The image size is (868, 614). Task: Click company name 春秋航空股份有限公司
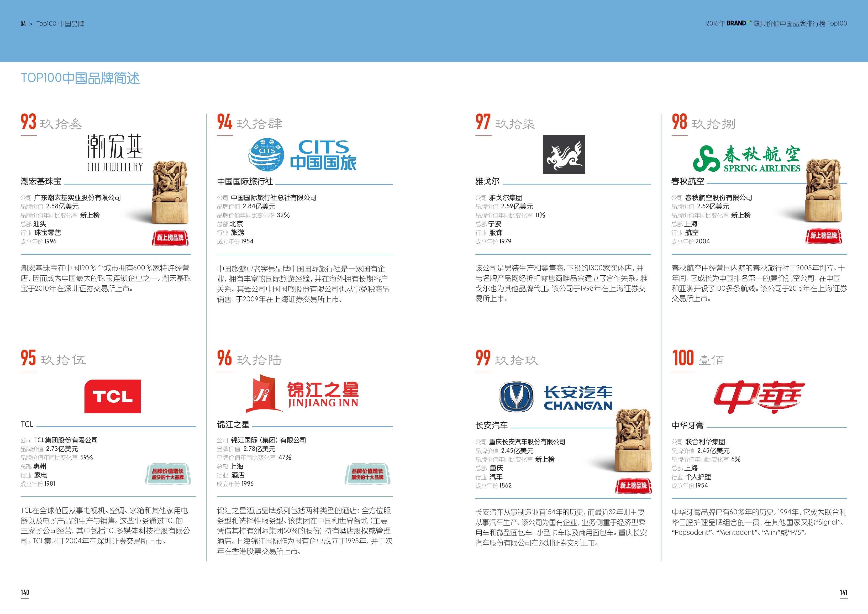[x=719, y=198]
